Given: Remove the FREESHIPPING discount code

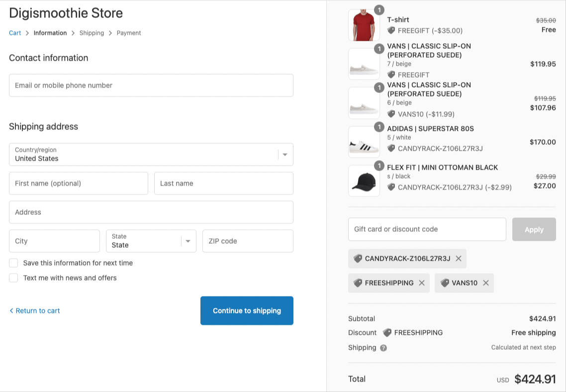Looking at the screenshot, I should click(422, 283).
